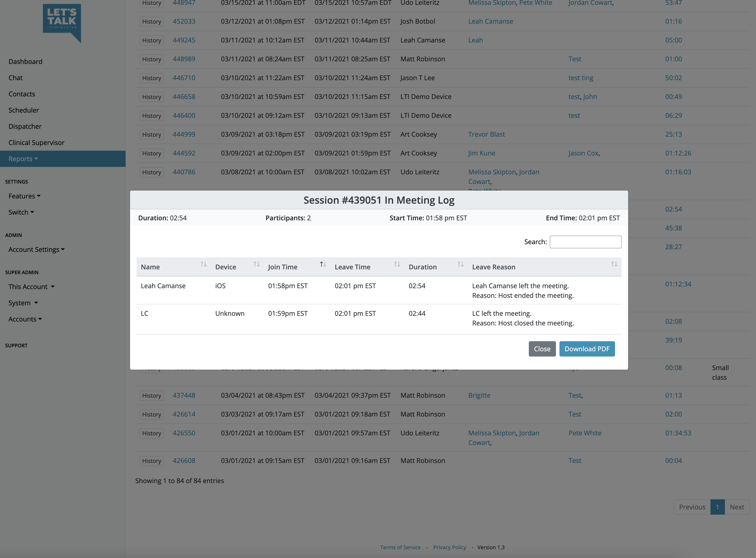Viewport: 756px width, 558px height.
Task: Open the Scheduler page
Action: coord(24,110)
